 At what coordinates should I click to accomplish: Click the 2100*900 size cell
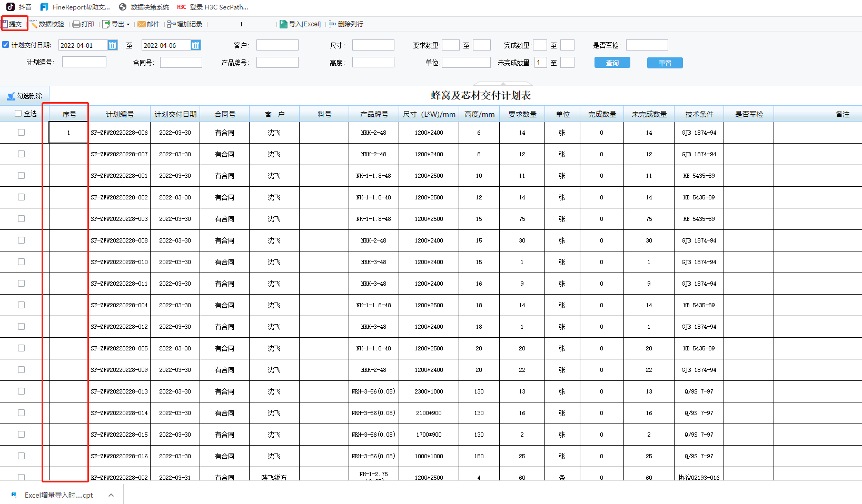click(x=429, y=413)
